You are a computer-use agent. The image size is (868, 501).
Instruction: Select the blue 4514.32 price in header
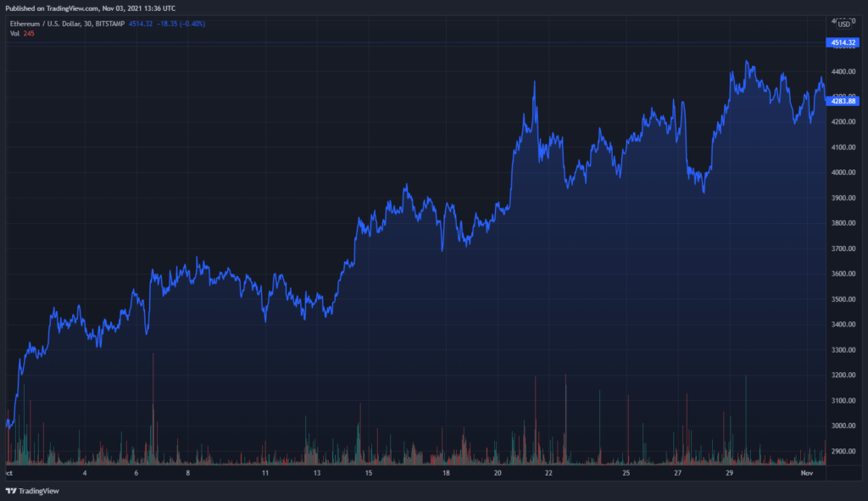click(x=141, y=24)
